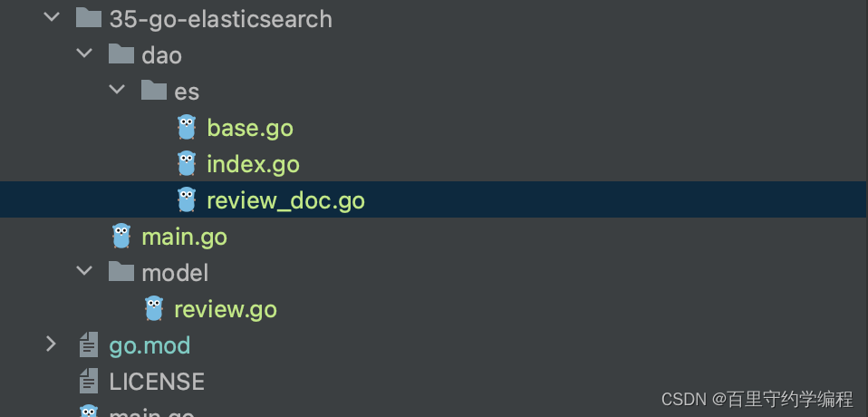
Task: Click the gopher icon beside index.go
Action: [x=187, y=163]
